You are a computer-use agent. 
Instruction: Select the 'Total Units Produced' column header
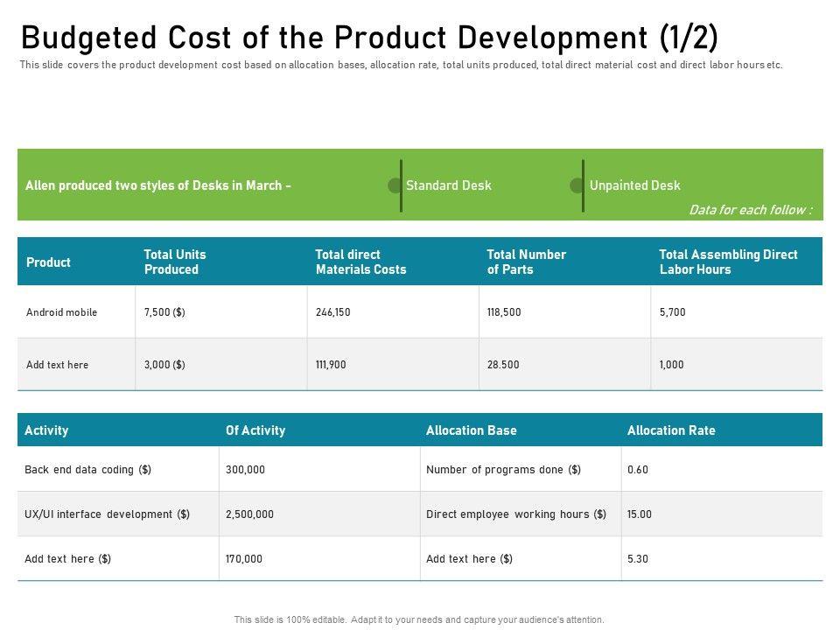175,262
